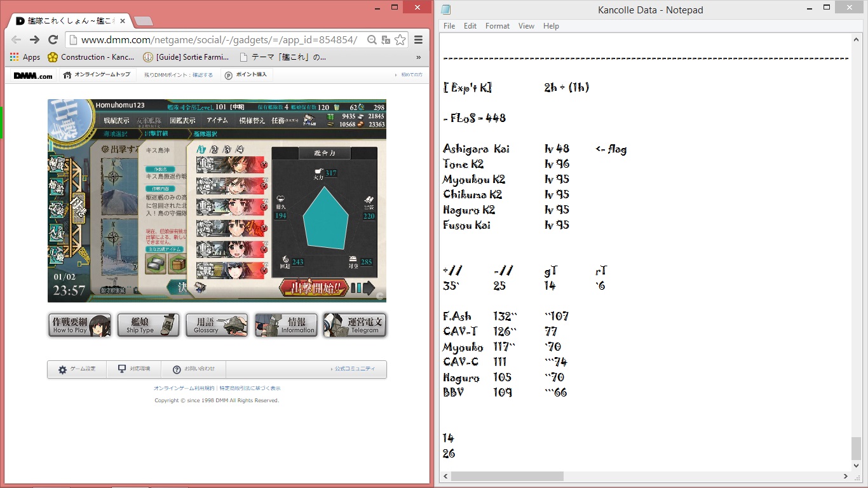Click Notepad vertical scrollbar thumb

point(857,449)
